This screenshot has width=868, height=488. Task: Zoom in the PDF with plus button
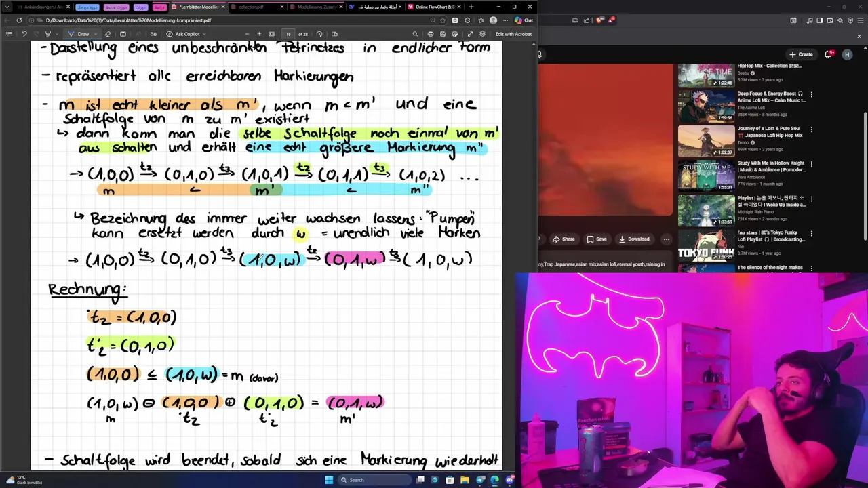[x=259, y=34]
